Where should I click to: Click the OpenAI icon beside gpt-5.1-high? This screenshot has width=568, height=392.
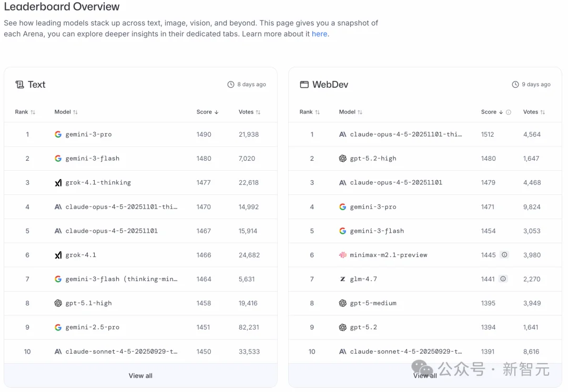coord(58,303)
